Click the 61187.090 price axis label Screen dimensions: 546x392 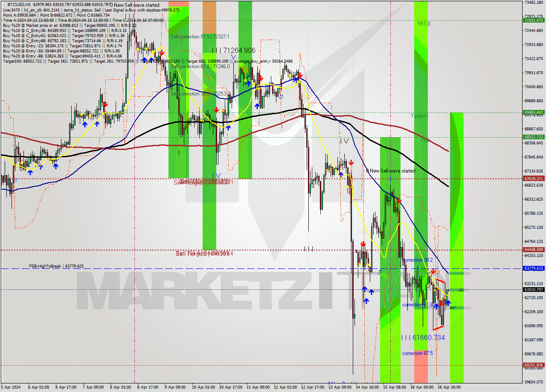coord(534,340)
